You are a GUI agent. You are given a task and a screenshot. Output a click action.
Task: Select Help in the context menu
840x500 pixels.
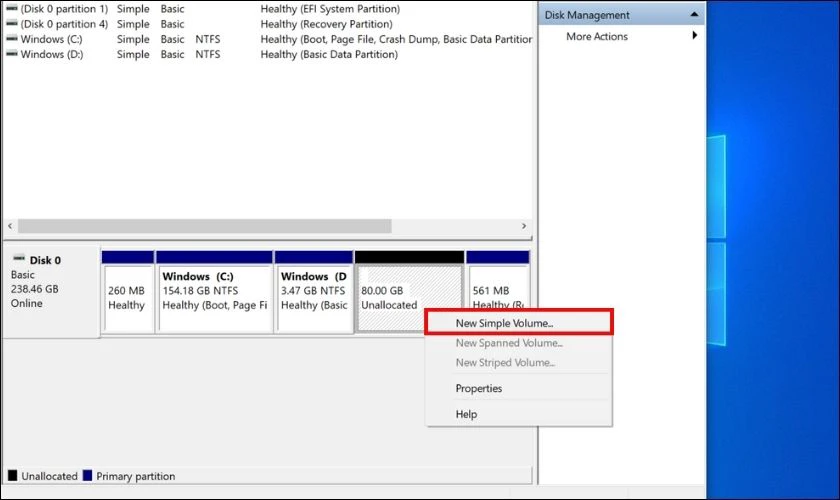click(x=466, y=414)
